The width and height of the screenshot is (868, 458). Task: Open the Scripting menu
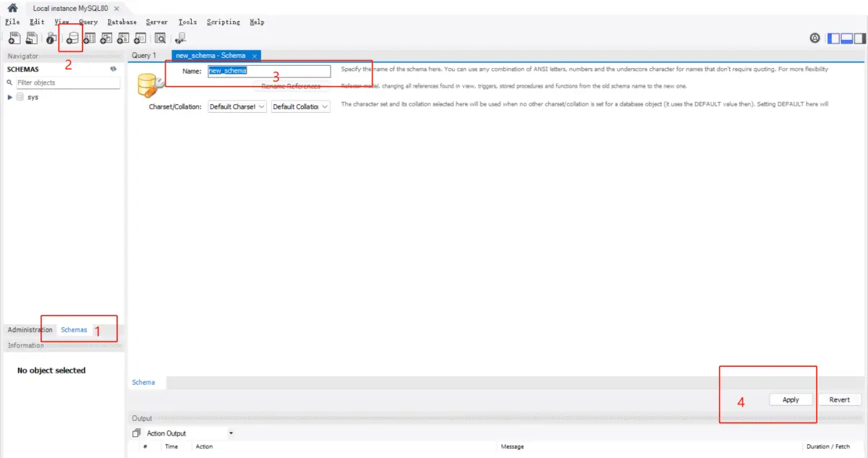224,22
